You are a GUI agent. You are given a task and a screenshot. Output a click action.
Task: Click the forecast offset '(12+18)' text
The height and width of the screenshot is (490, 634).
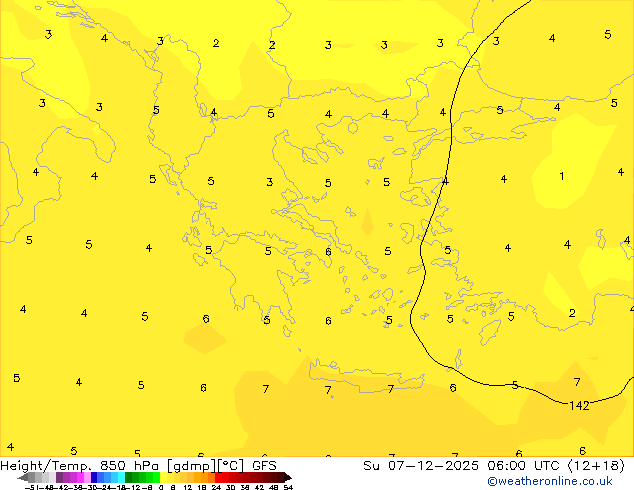[596, 466]
